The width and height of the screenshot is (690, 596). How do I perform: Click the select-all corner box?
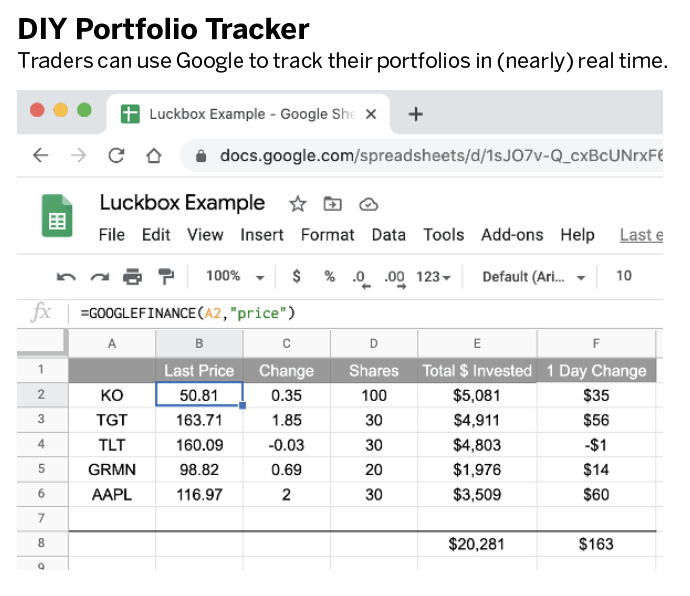coord(41,342)
